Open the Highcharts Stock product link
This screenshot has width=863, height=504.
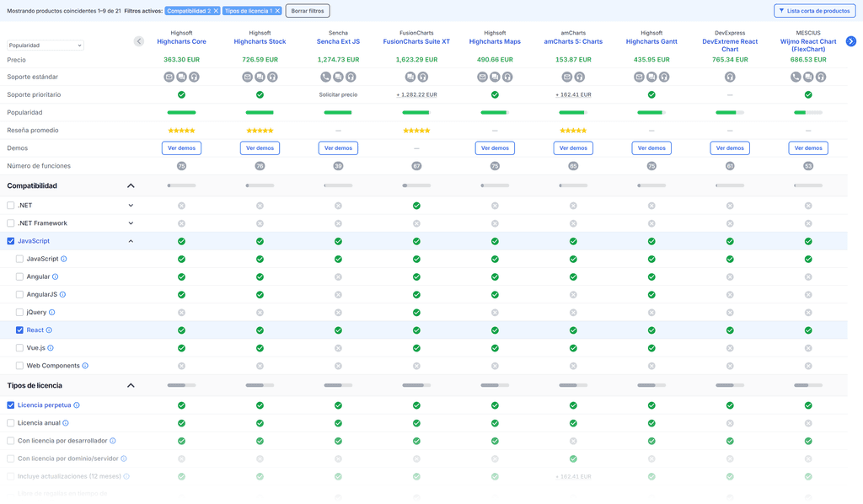pos(260,41)
